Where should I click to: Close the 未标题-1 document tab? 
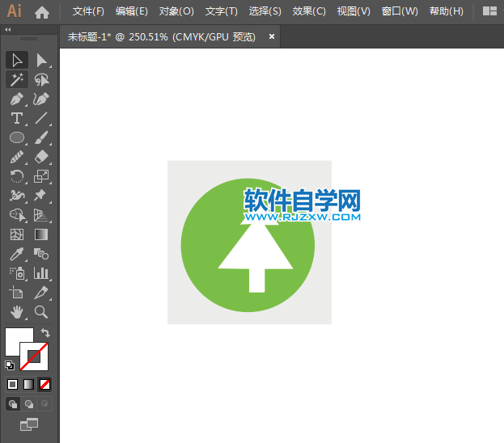272,36
